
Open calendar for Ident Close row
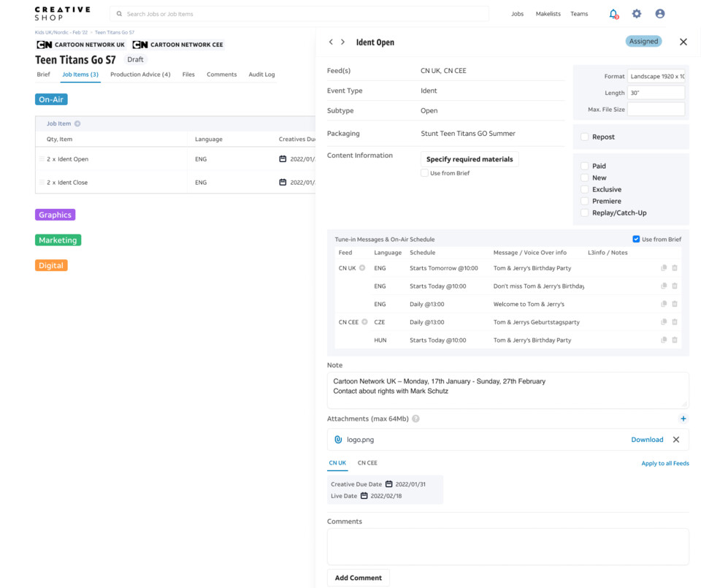pyautogui.click(x=283, y=182)
